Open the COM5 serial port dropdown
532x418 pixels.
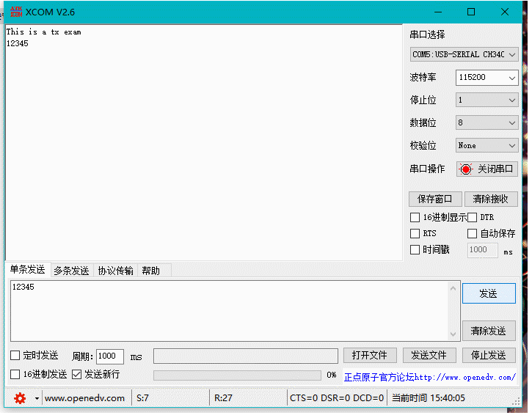point(464,54)
